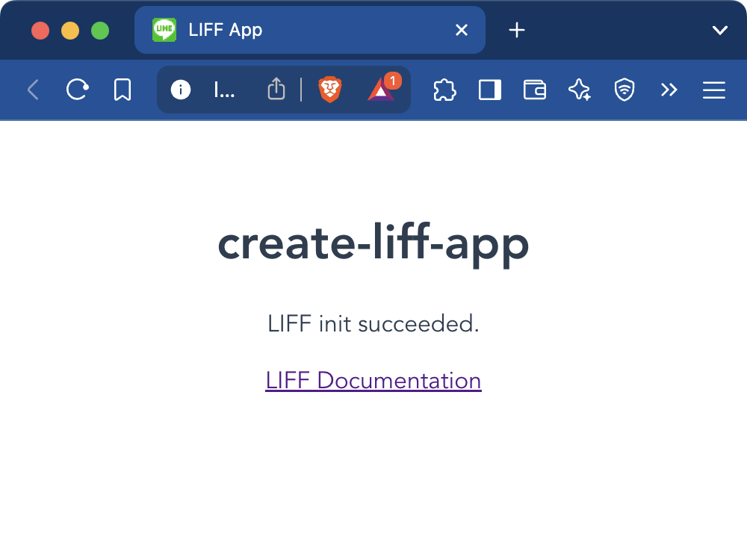Share this page via share icon

(x=276, y=89)
